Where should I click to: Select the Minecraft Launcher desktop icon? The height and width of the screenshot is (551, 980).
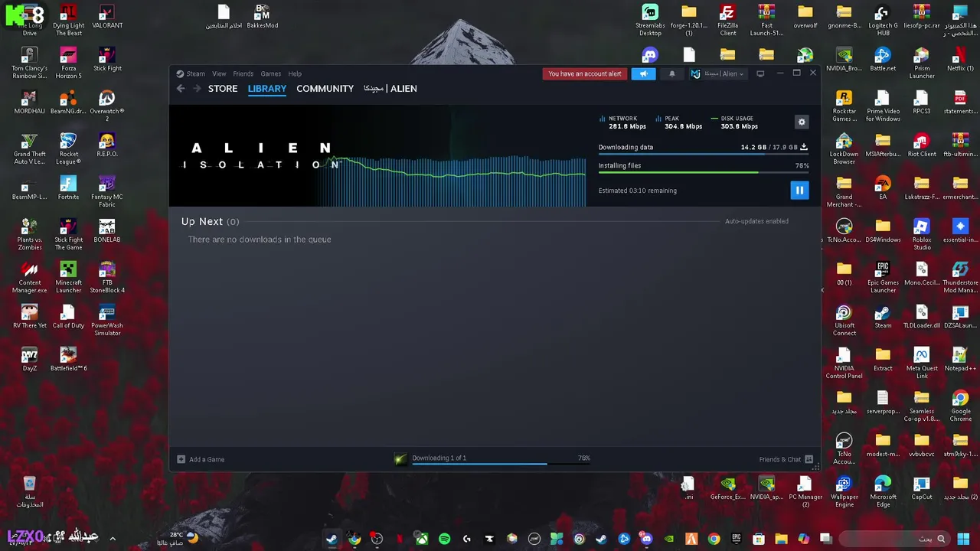coord(68,278)
